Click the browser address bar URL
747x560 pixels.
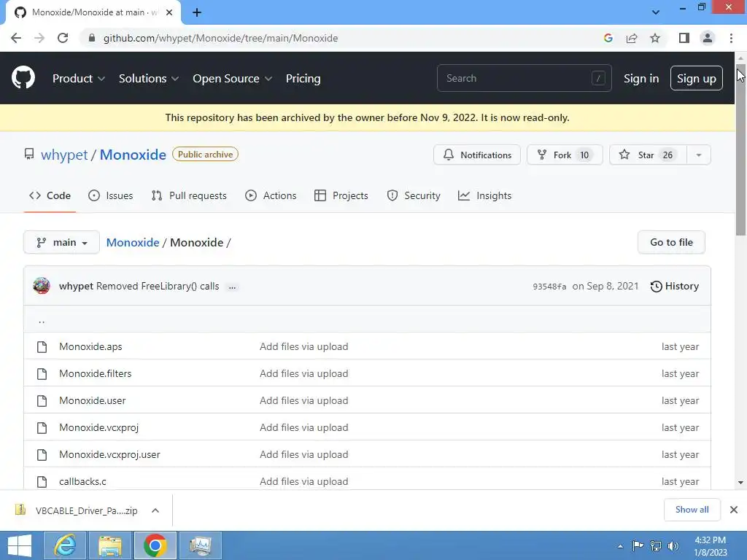[x=220, y=38]
